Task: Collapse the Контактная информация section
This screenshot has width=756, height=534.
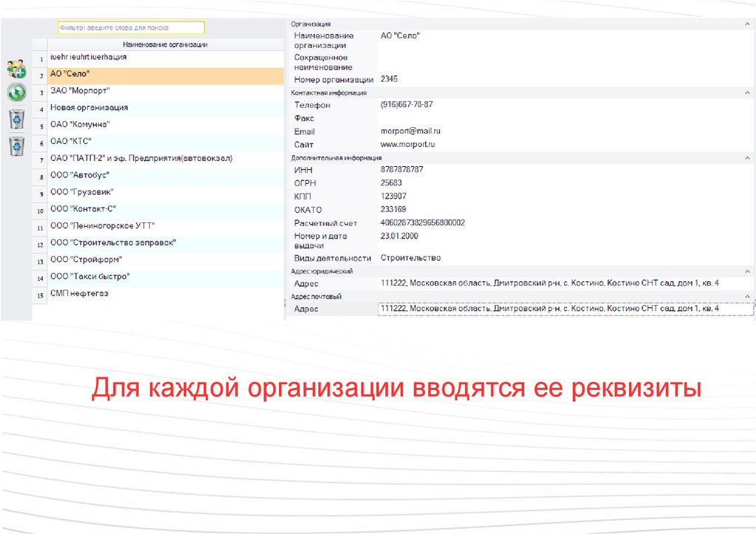Action: coord(748,93)
